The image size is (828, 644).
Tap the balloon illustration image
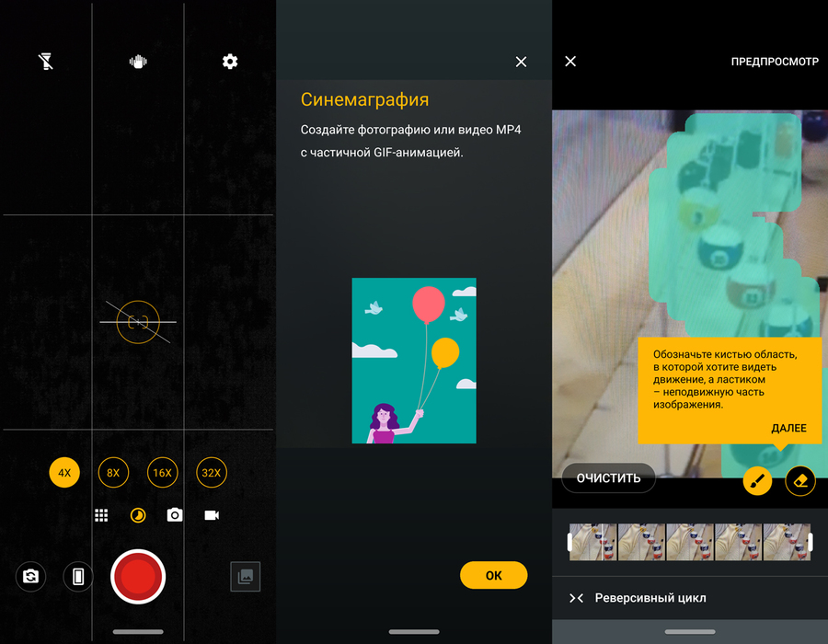tap(414, 361)
